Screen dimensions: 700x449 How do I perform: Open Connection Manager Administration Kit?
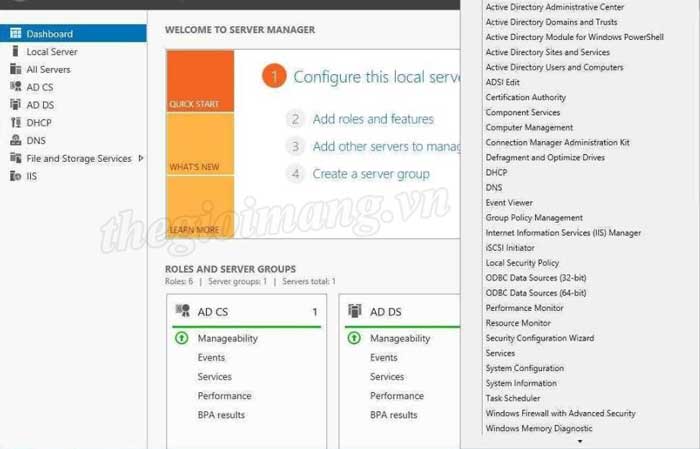(558, 142)
